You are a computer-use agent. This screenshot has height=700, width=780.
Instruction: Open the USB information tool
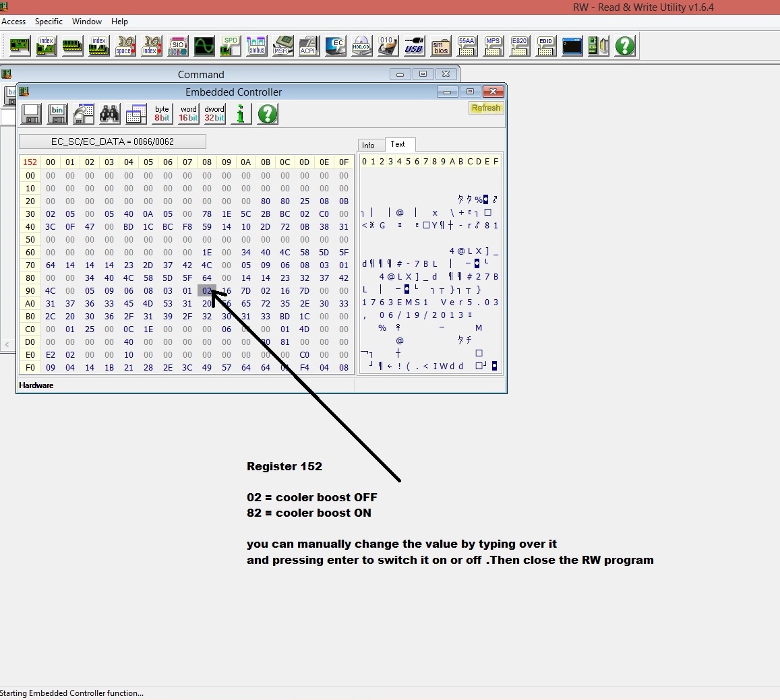point(414,46)
